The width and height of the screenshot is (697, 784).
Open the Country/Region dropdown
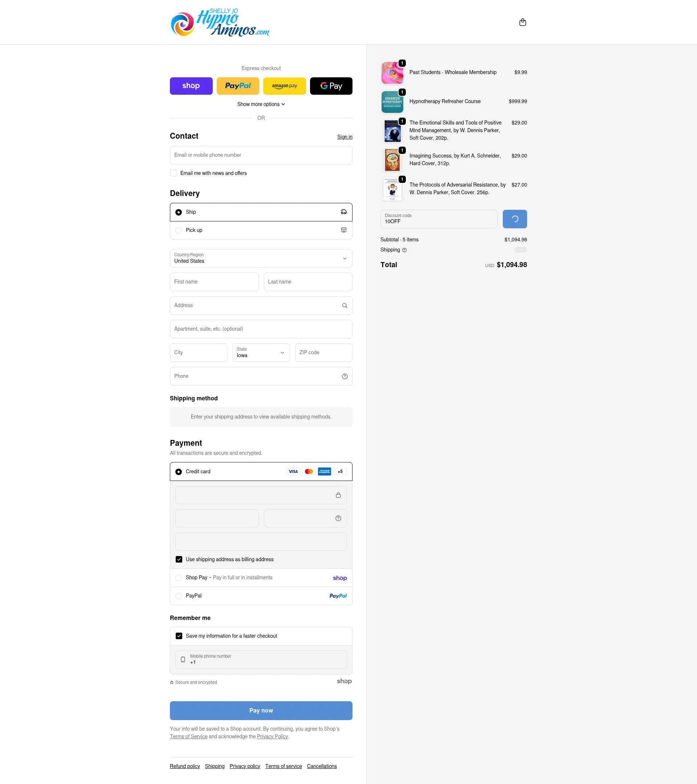click(261, 258)
